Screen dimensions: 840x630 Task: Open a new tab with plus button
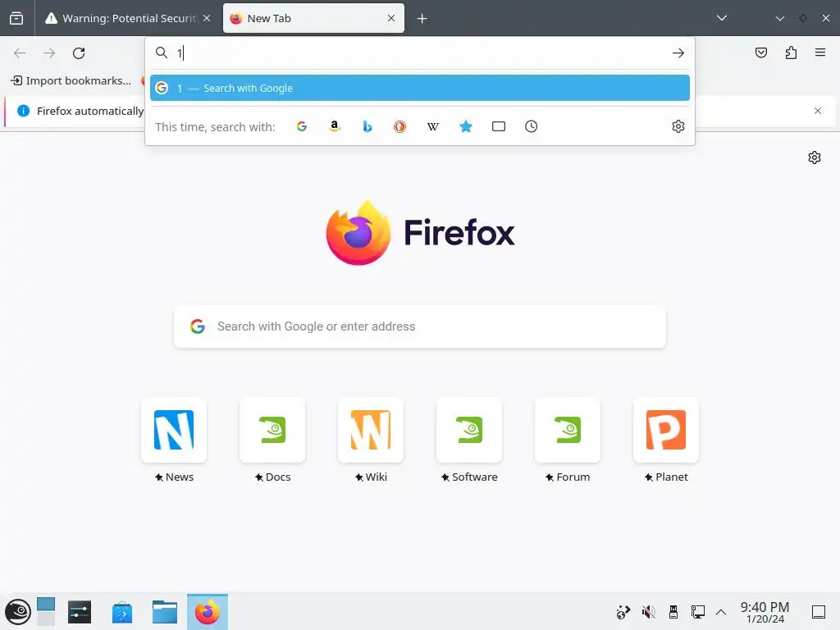pyautogui.click(x=422, y=19)
